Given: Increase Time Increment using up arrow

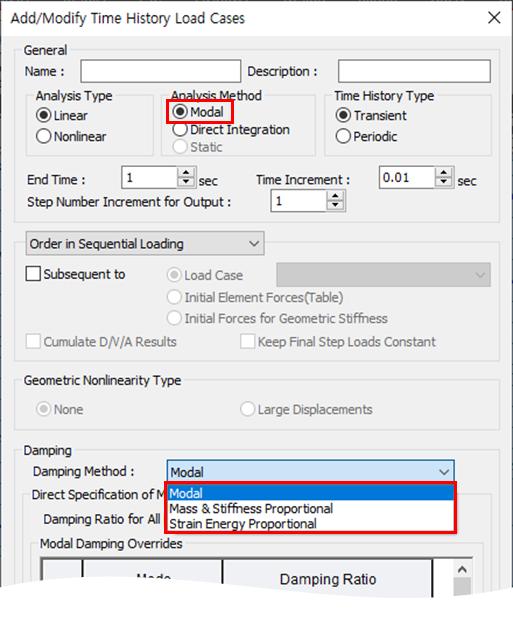Looking at the screenshot, I should click(444, 173).
